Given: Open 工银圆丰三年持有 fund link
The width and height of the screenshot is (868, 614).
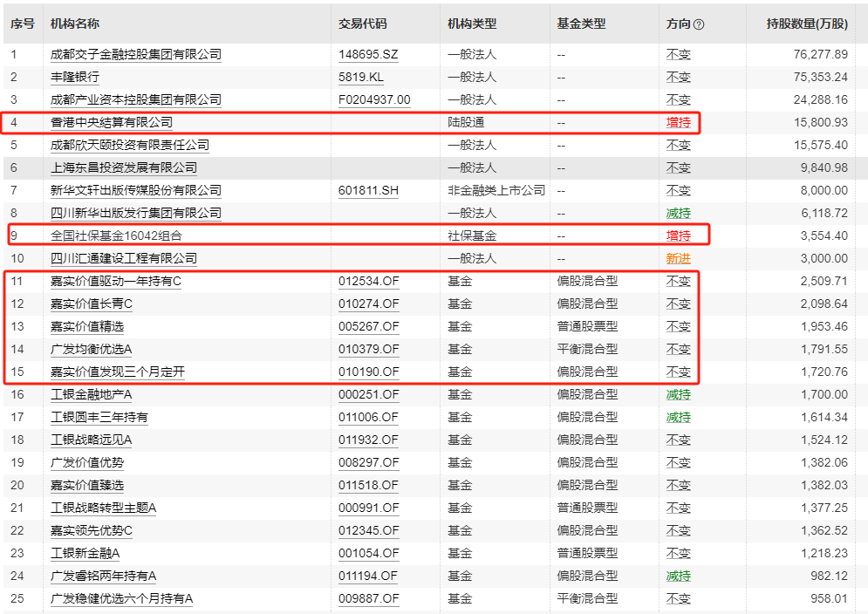Looking at the screenshot, I should tap(99, 418).
